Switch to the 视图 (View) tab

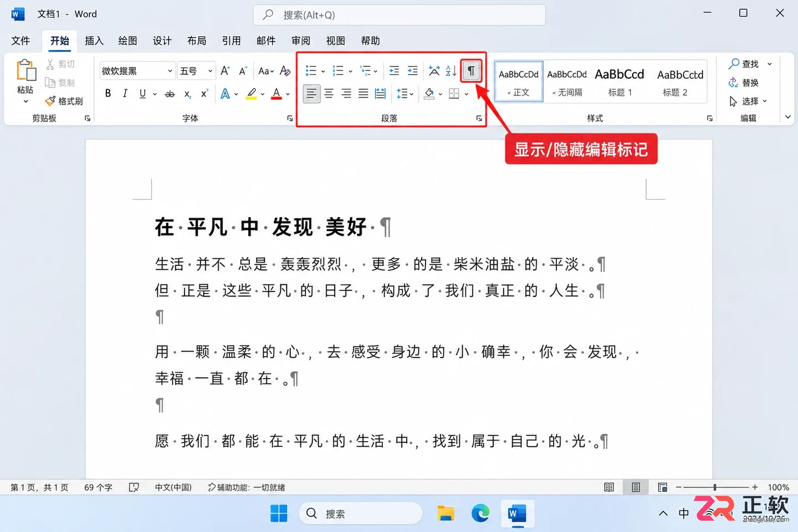[x=335, y=40]
